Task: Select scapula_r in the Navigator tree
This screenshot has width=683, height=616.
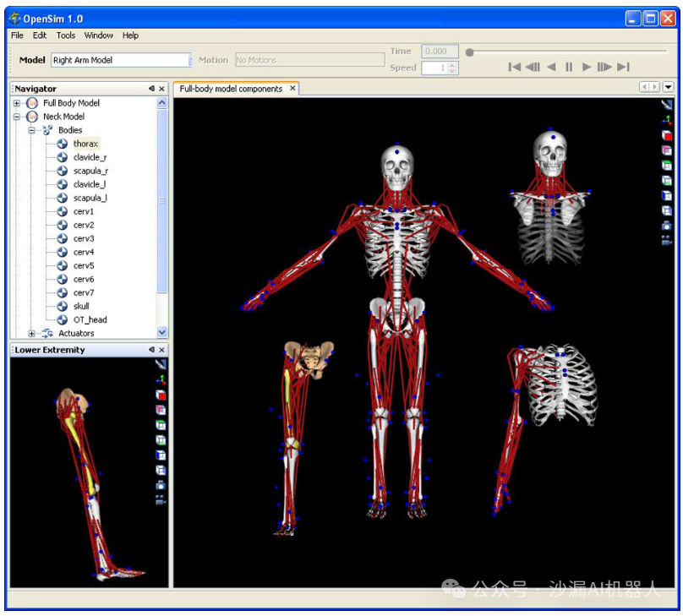Action: [x=90, y=171]
